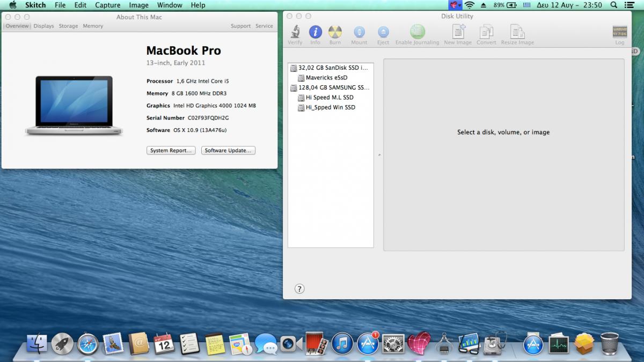This screenshot has width=644, height=362.
Task: Open the Capture menu
Action: click(x=108, y=5)
